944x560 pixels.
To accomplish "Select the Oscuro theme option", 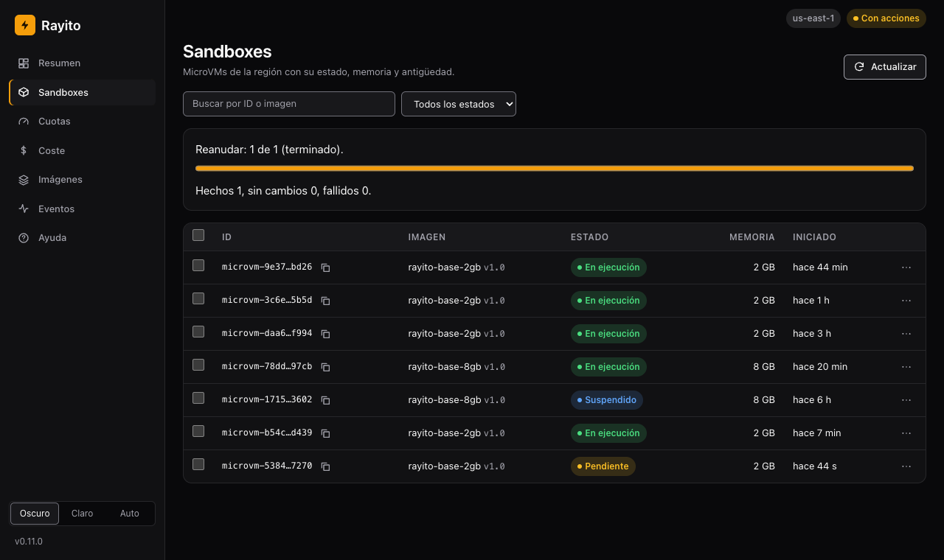I will point(35,514).
